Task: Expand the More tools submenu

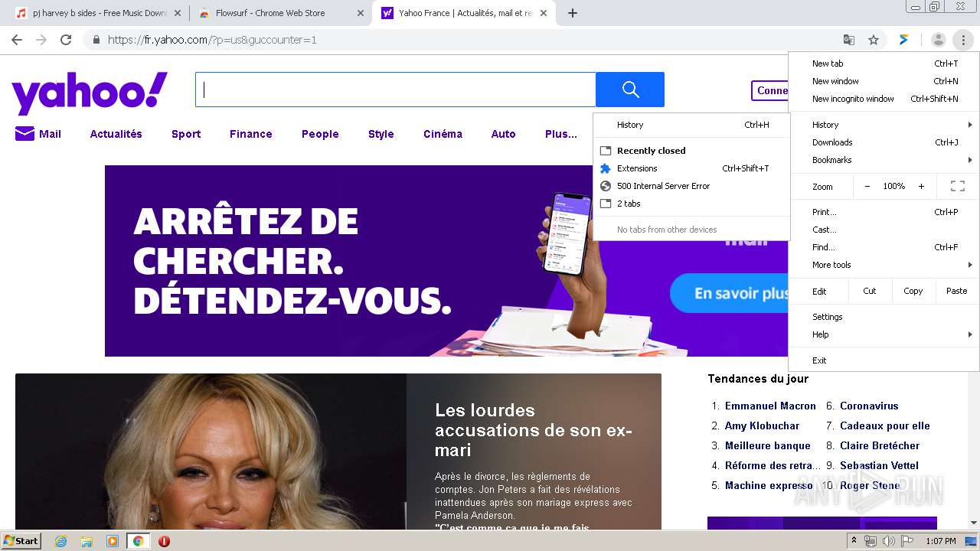Action: tap(884, 265)
